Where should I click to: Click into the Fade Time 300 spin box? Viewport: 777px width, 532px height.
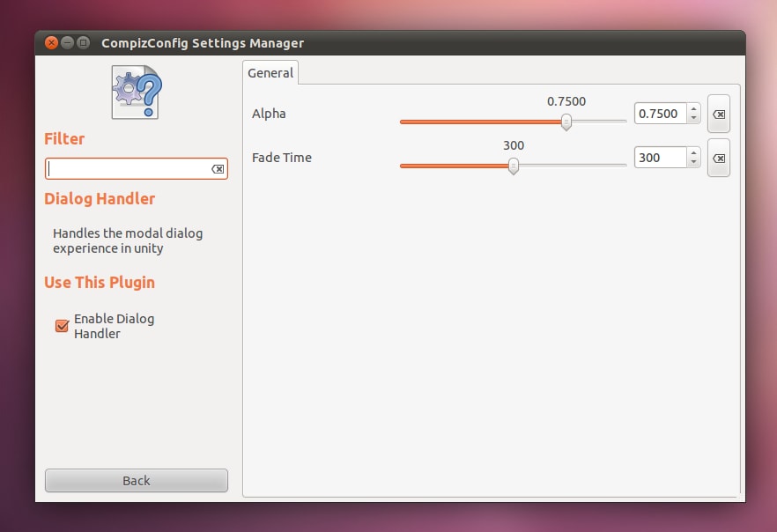coord(661,158)
